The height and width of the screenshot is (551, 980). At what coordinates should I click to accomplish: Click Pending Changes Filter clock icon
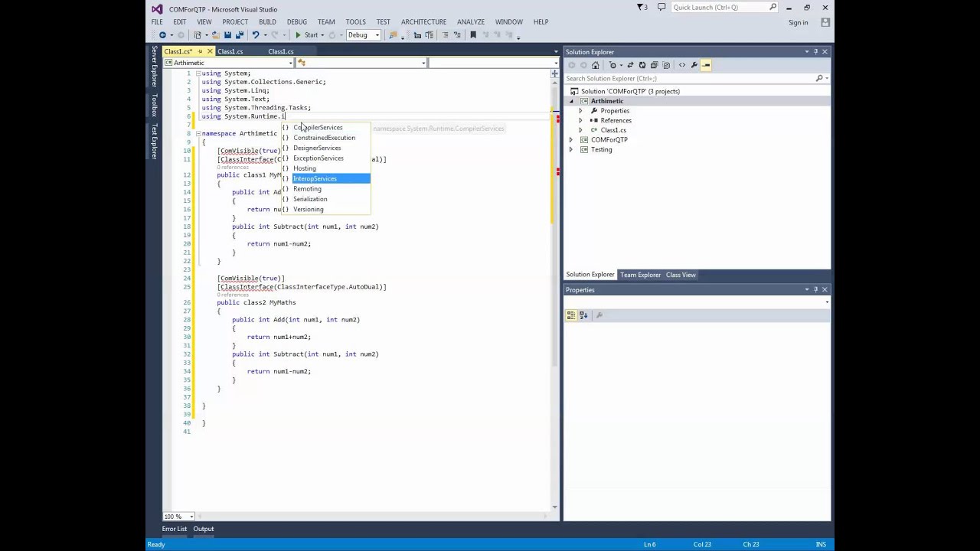pyautogui.click(x=612, y=65)
